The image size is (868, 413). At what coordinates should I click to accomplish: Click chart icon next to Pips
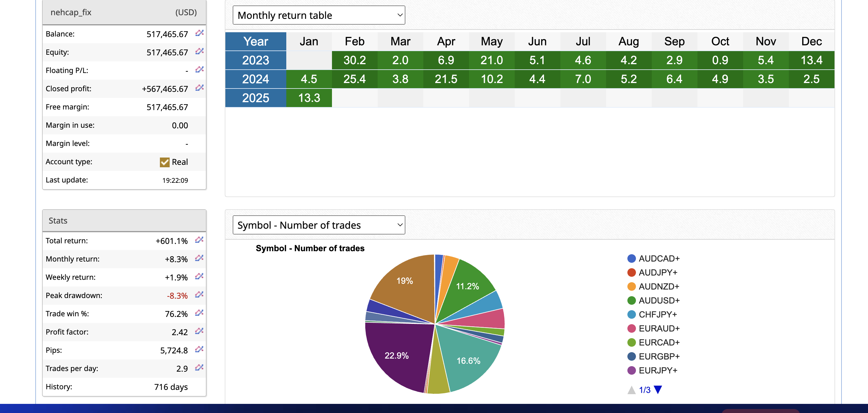pyautogui.click(x=199, y=349)
